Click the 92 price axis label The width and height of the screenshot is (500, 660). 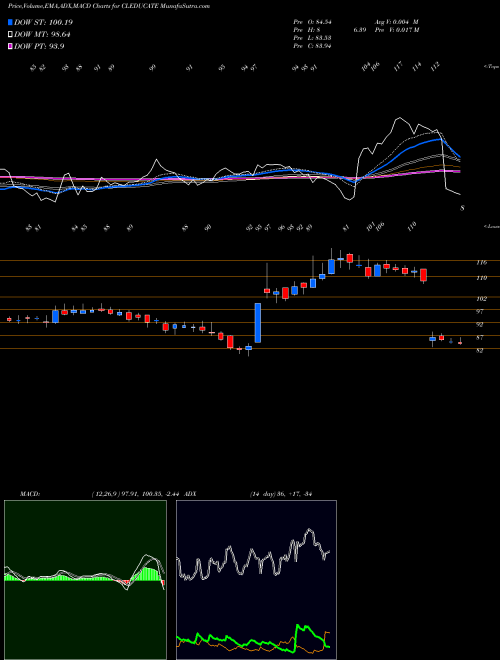click(x=480, y=325)
